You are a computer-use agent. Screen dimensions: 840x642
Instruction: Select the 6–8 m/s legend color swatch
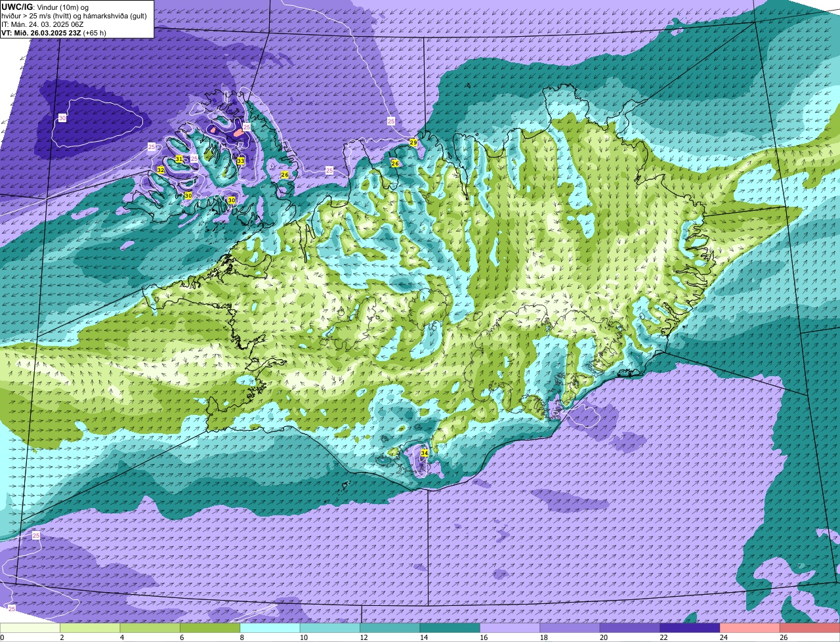[211, 628]
